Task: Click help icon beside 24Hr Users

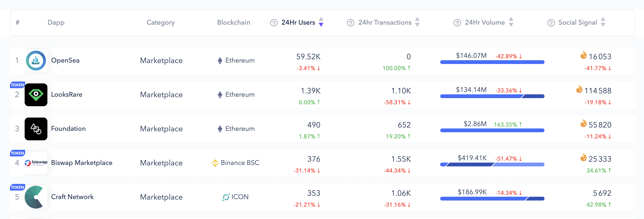Action: coord(274,23)
